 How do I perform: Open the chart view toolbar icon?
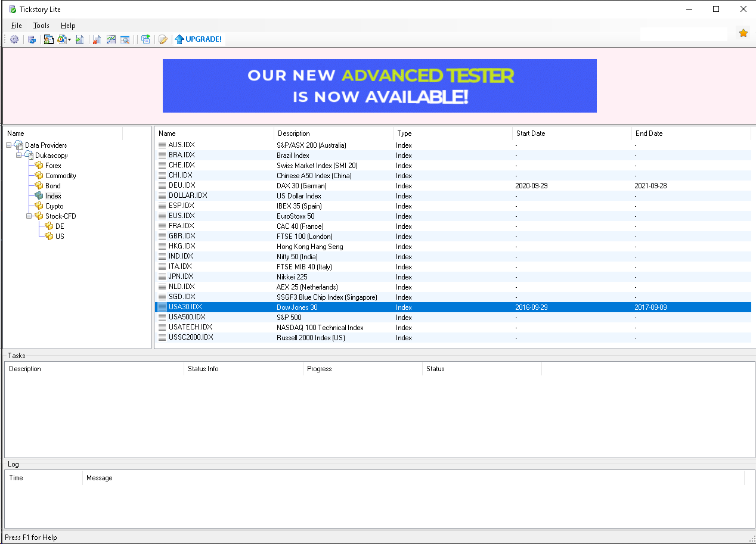pos(111,39)
